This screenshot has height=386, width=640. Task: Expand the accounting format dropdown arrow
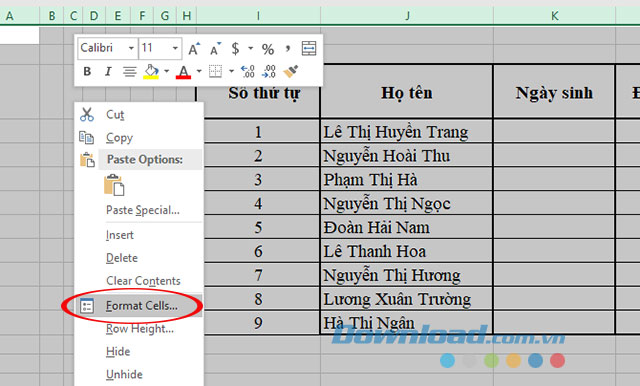click(250, 49)
